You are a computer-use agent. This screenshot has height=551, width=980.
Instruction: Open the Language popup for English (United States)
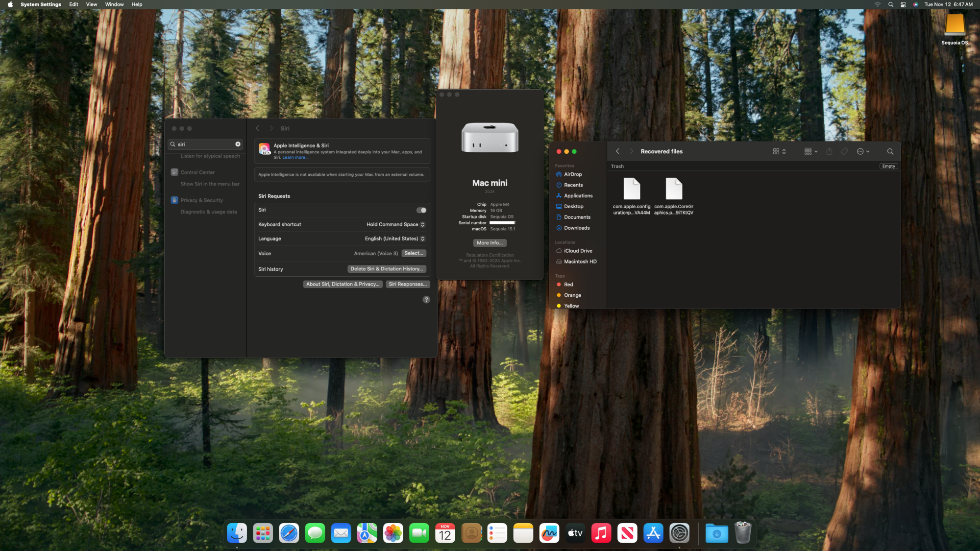[394, 239]
